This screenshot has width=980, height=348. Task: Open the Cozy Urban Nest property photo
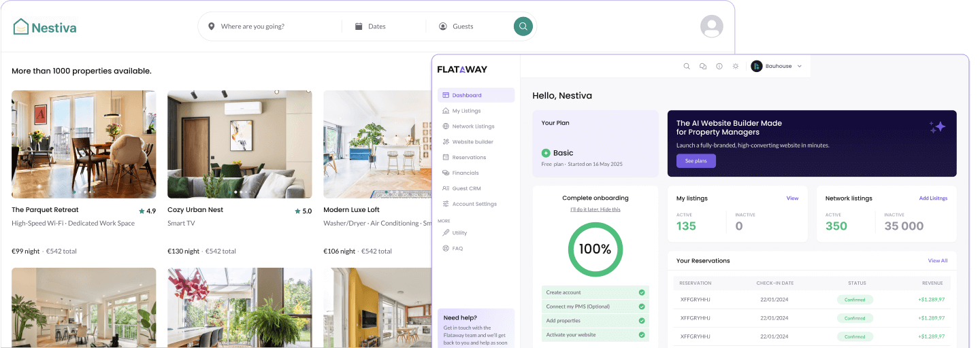point(240,144)
